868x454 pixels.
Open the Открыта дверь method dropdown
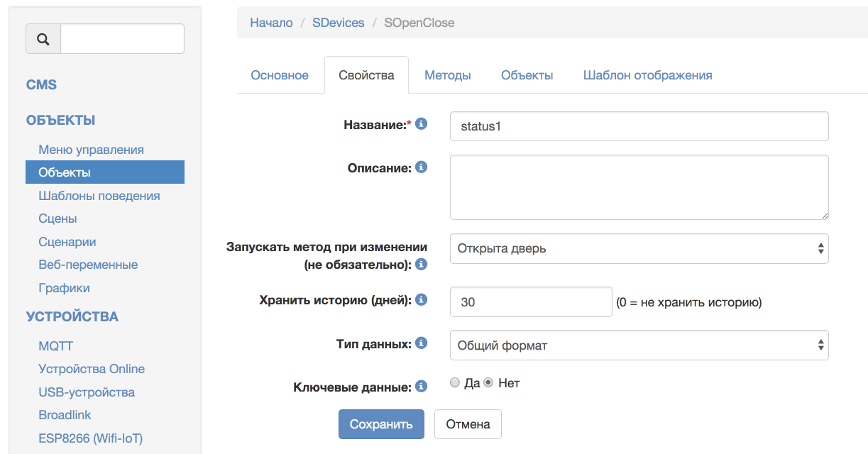coord(639,249)
